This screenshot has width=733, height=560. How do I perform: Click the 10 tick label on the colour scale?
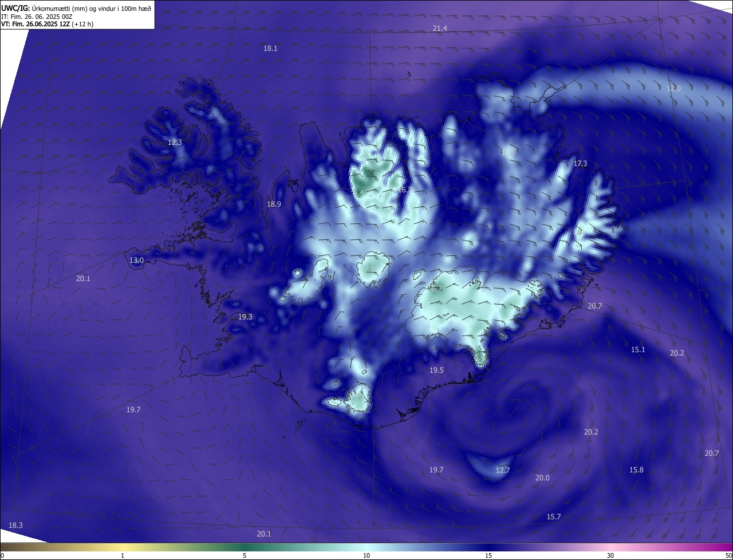click(366, 555)
